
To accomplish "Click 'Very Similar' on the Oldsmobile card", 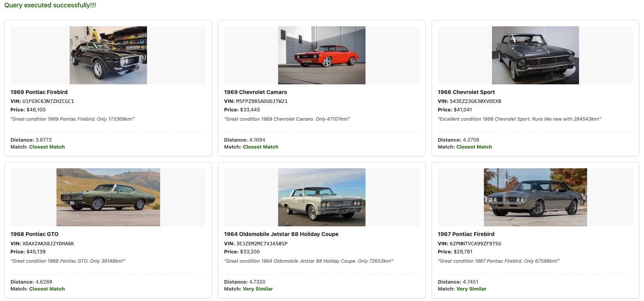I will (x=258, y=289).
